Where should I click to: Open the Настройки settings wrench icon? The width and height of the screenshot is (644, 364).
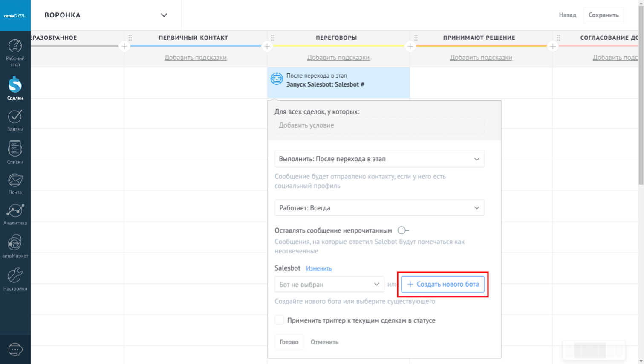tap(15, 276)
